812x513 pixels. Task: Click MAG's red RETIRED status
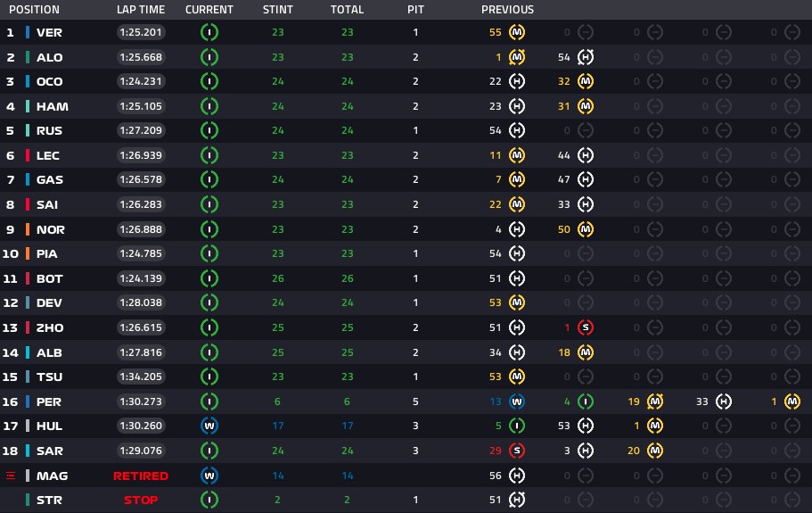[141, 476]
